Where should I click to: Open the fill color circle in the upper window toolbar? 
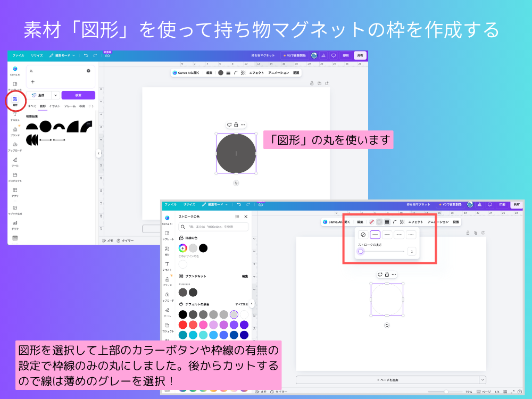click(221, 72)
